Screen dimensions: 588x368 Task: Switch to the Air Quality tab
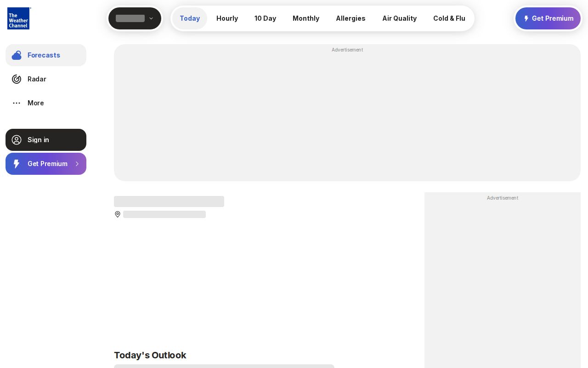tap(399, 18)
